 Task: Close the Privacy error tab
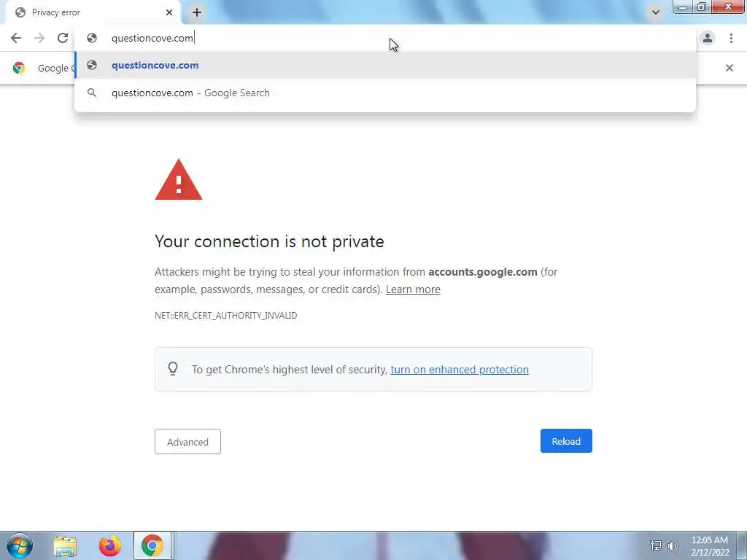coord(169,12)
